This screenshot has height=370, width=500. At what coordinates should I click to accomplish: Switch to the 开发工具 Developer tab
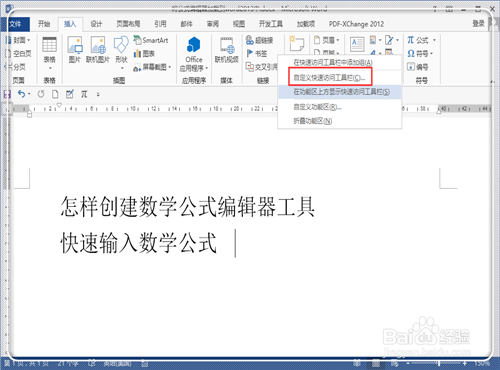pos(270,24)
